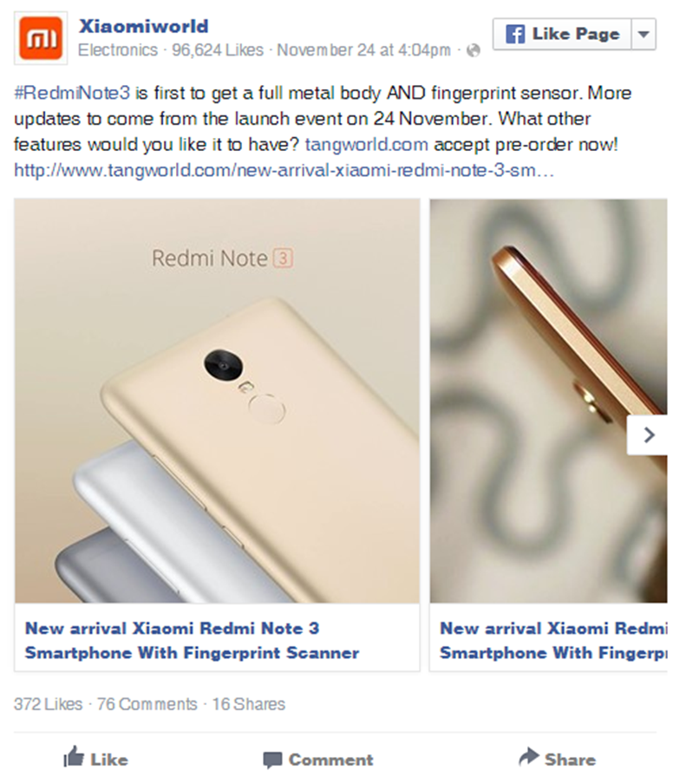Click the speech bubble Comment icon

272,760
